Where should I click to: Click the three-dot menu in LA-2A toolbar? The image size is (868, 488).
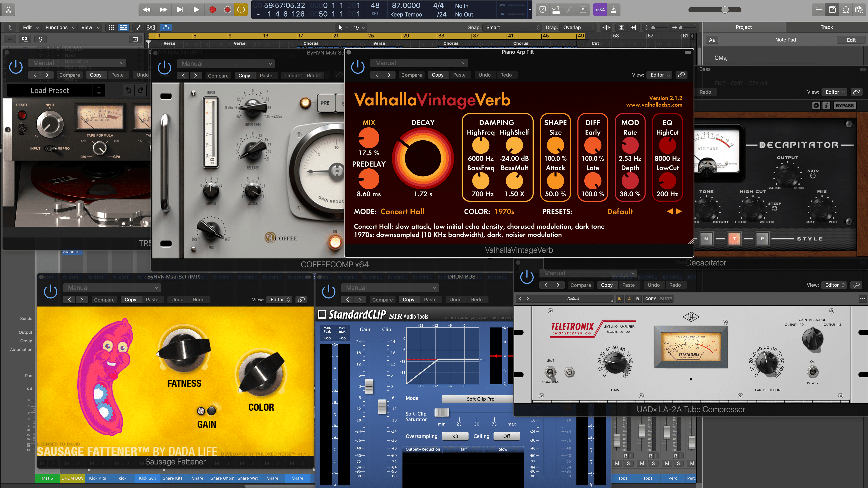pos(862,299)
